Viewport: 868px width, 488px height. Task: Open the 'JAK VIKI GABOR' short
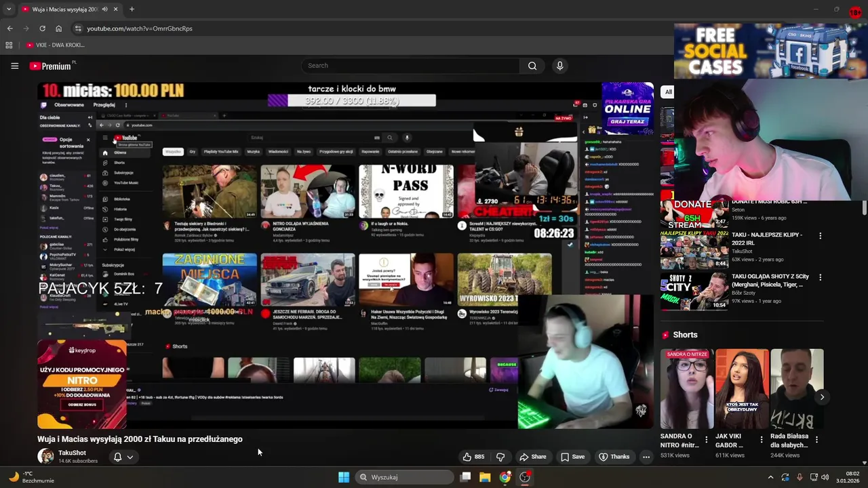(742, 389)
